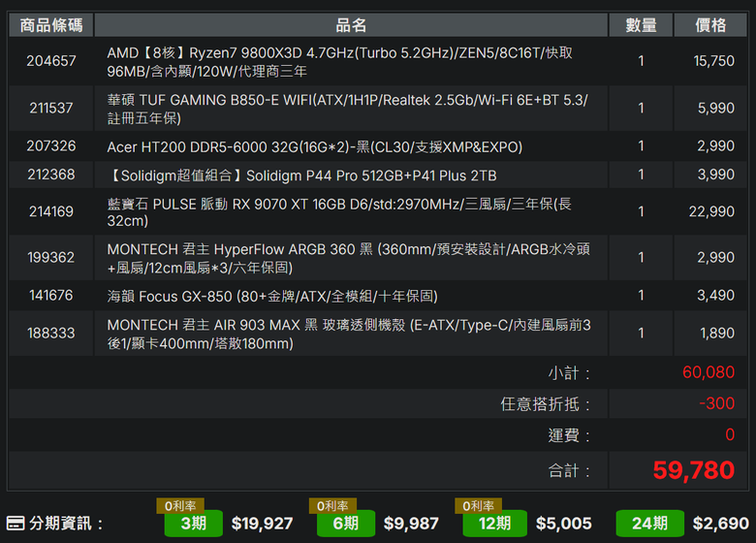
Task: Click quantity 1 in the Ryzen7 row
Action: [x=641, y=61]
